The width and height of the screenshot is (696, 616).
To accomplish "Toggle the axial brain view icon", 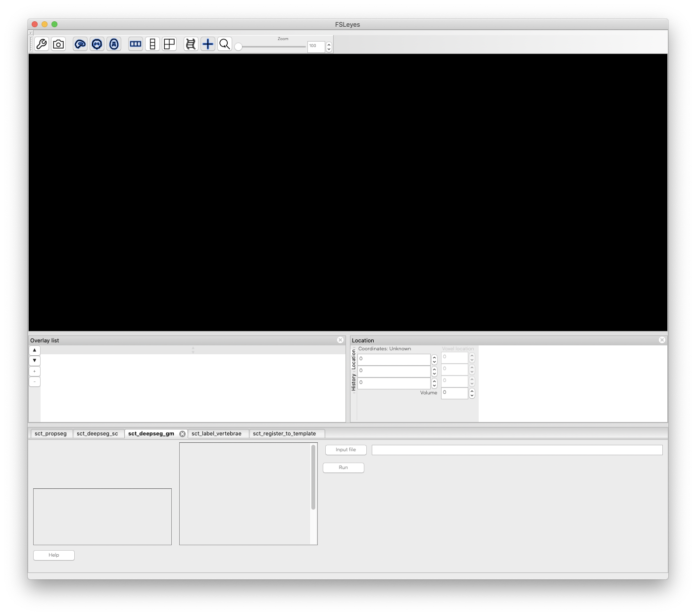I will tap(113, 44).
